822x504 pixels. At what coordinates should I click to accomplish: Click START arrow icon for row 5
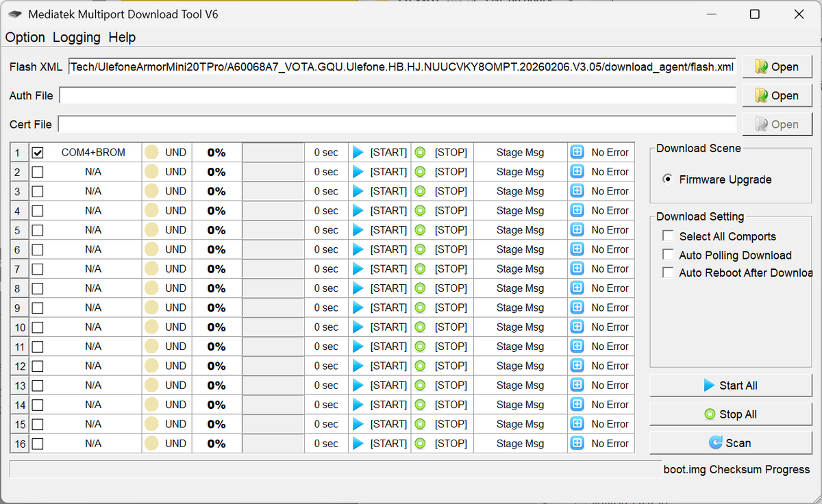click(358, 230)
